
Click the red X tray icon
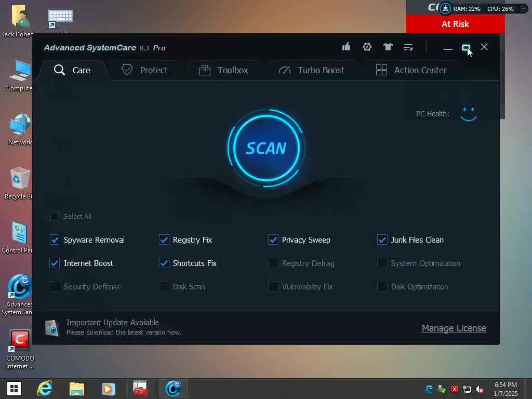[455, 389]
